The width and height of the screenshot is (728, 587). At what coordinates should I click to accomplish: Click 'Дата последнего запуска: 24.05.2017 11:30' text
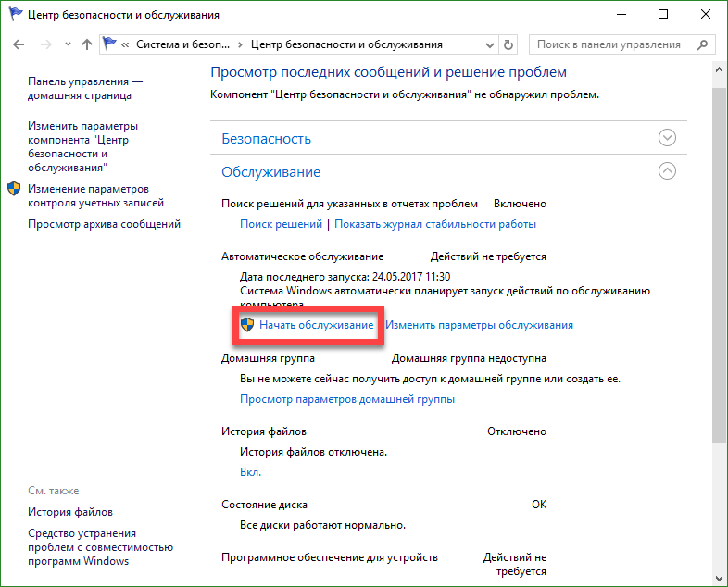pos(345,277)
